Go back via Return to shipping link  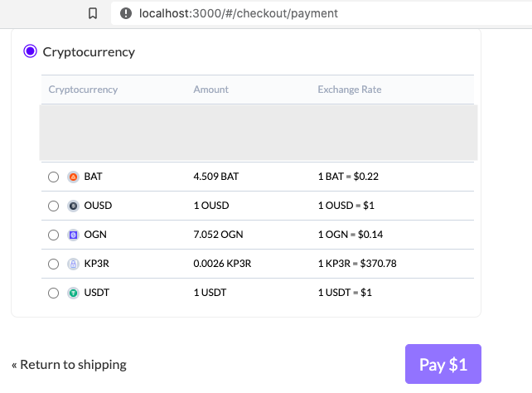pos(69,364)
